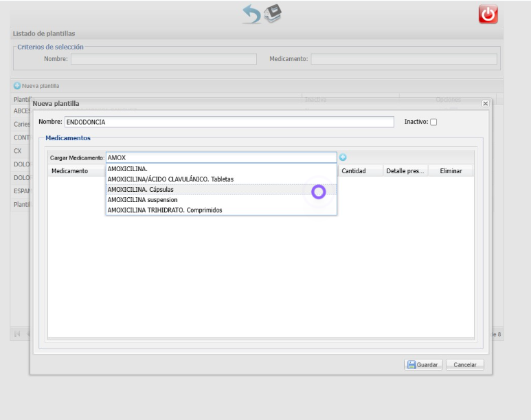This screenshot has height=420, width=531.
Task: Click the Eliminar column header
Action: click(x=451, y=170)
